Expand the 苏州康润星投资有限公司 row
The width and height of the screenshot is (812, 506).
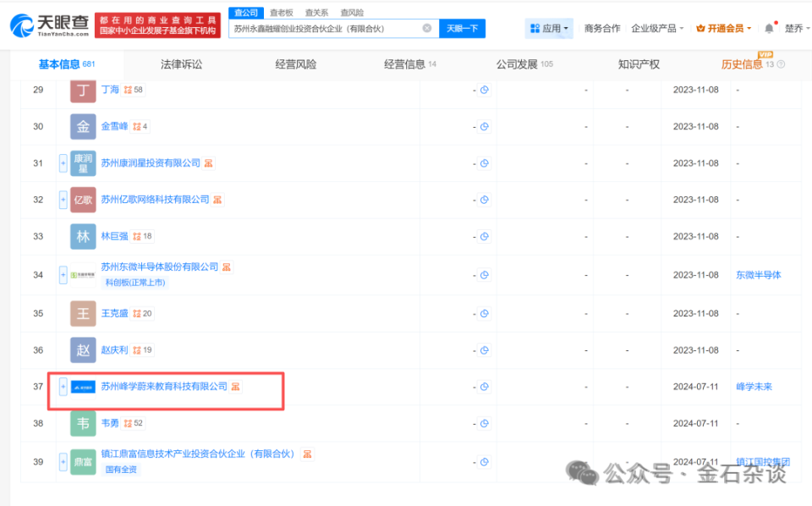click(x=63, y=163)
